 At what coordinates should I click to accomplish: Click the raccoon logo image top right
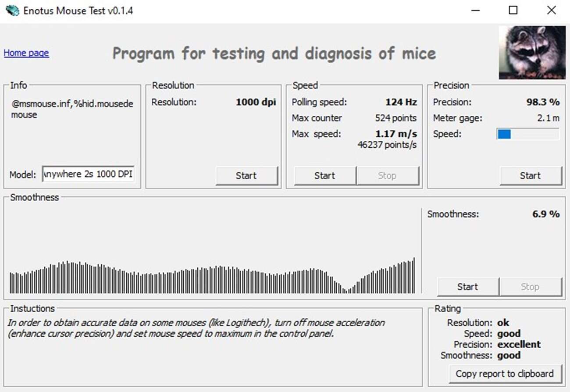pyautogui.click(x=531, y=52)
